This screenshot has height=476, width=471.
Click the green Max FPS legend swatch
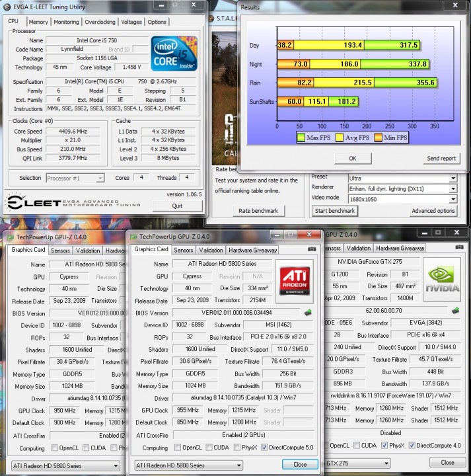tap(301, 138)
